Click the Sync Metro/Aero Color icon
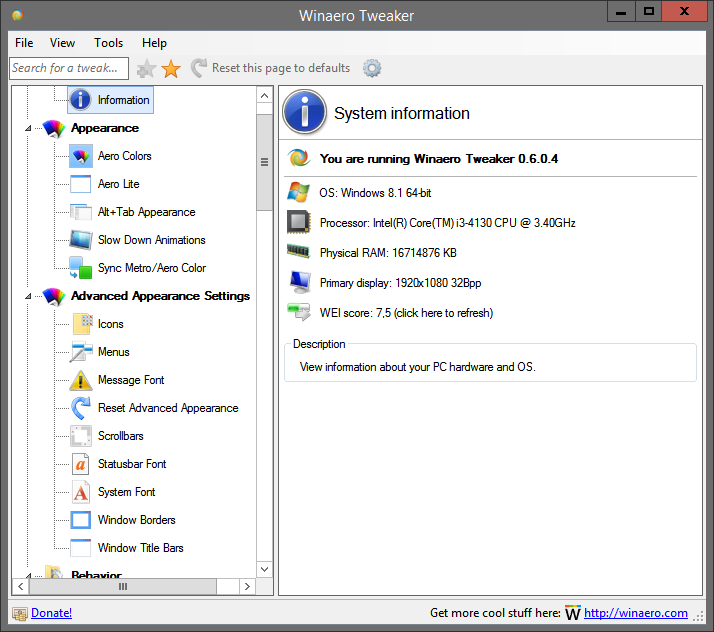714x632 pixels. pos(81,268)
